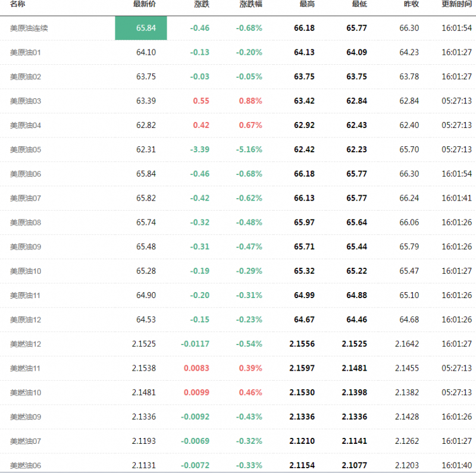Click the green highlighted 65.84 price cell
The image size is (476, 473).
point(141,28)
